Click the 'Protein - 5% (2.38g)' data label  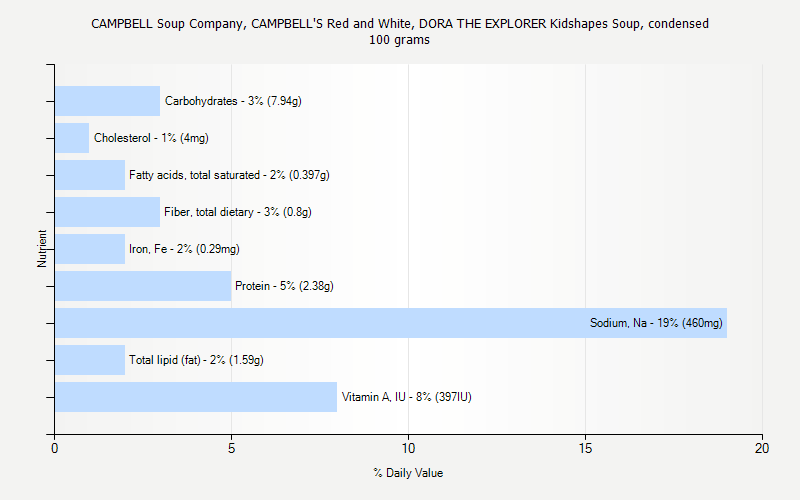coord(284,286)
